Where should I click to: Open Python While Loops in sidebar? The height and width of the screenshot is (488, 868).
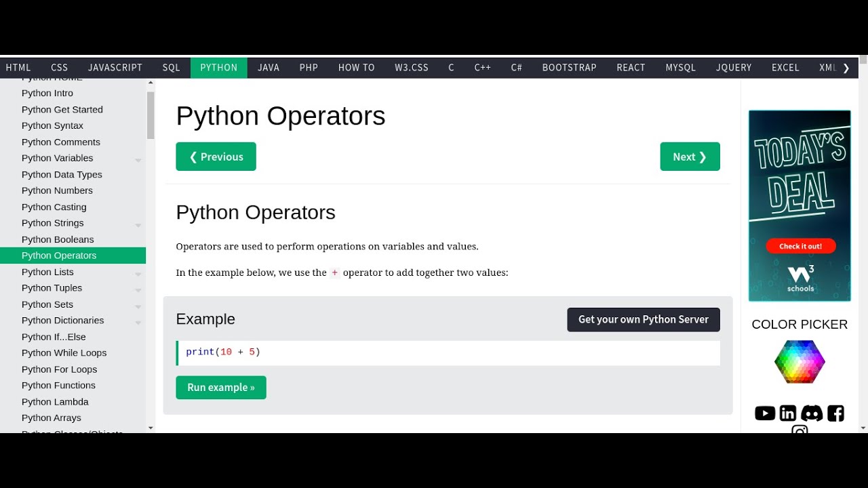[73, 353]
